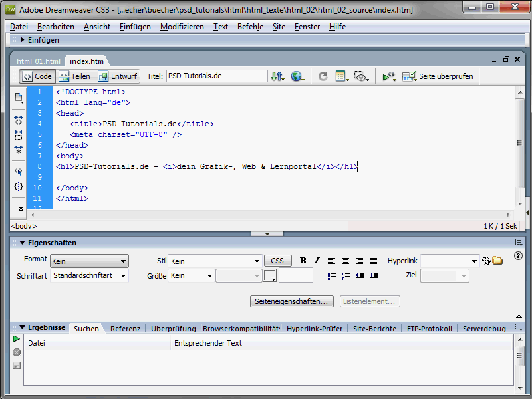
Task: Open the Format dropdown
Action: tap(89, 261)
